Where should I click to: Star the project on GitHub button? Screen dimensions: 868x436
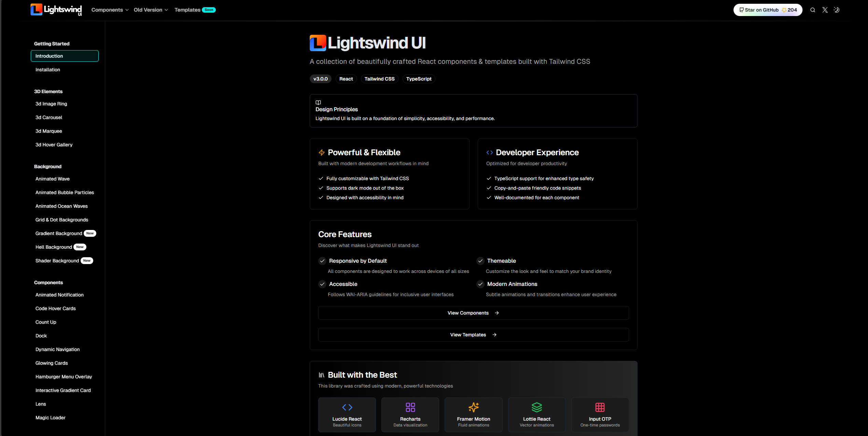point(768,10)
